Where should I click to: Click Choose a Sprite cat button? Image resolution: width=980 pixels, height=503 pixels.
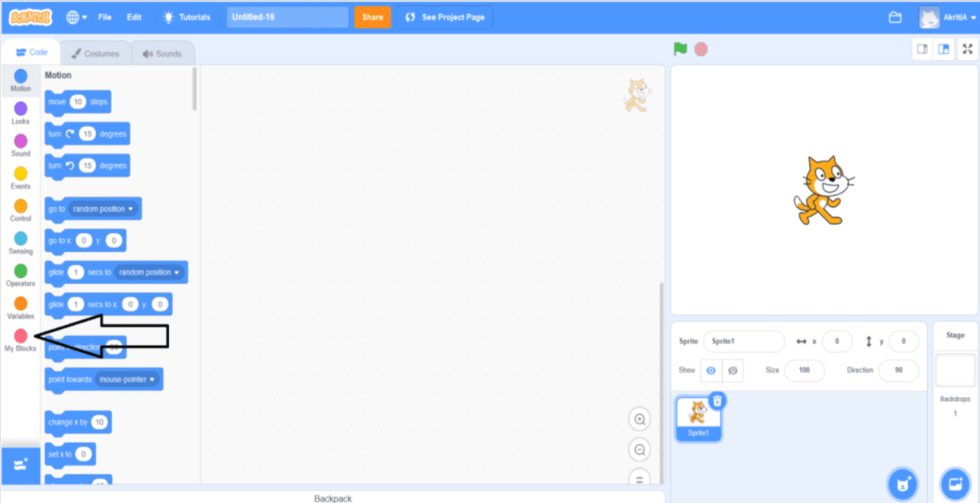coord(902,484)
